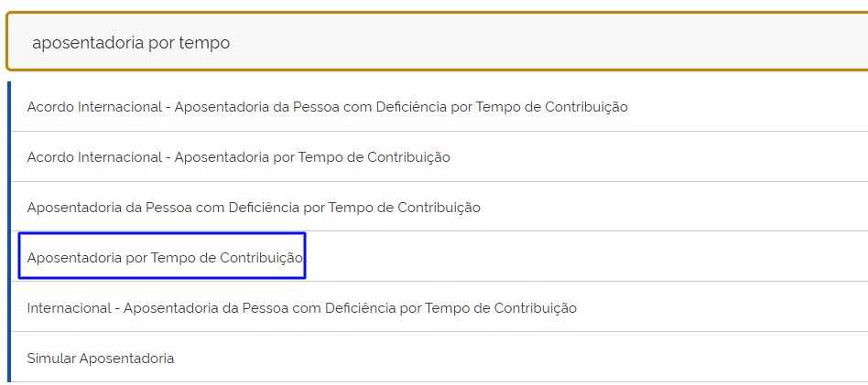Choose the second Acordo Internacional suggestion
This screenshot has width=868, height=385.
[238, 157]
